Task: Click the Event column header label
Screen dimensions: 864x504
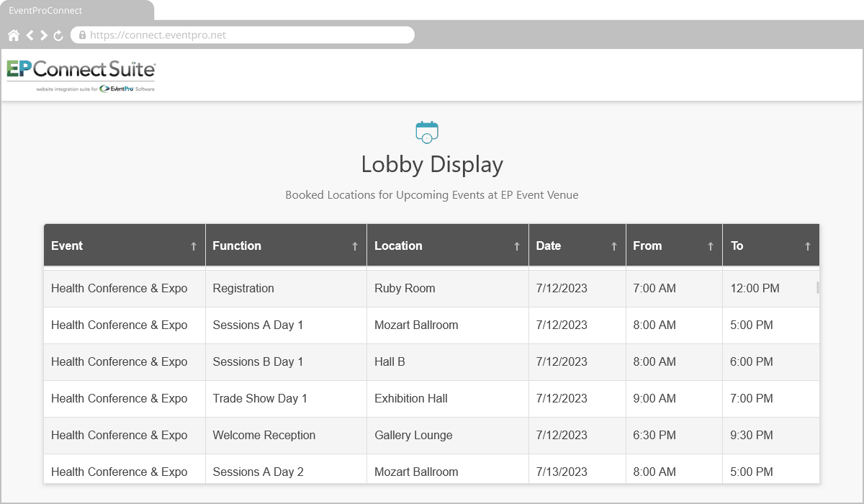Action: (67, 246)
